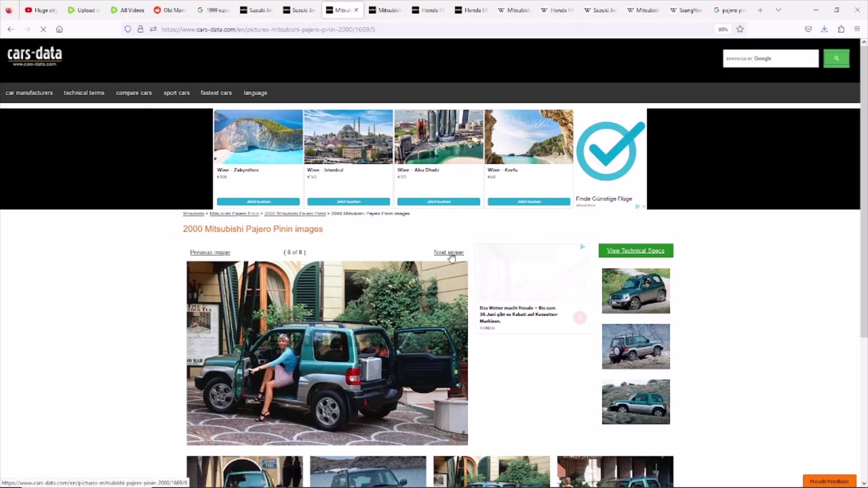
Task: Open technical terms menu item
Action: [x=84, y=93]
